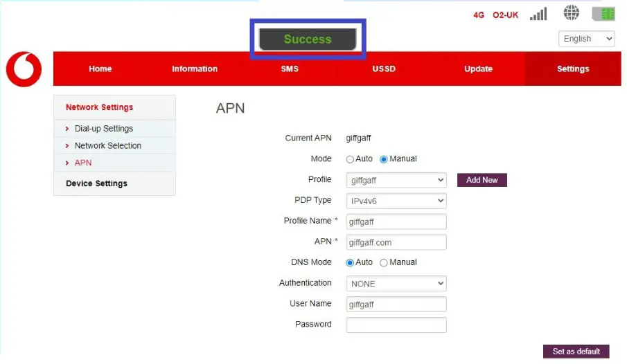Open the PDP Type dropdown
Viewport: 627px width, 364px height.
click(x=396, y=201)
